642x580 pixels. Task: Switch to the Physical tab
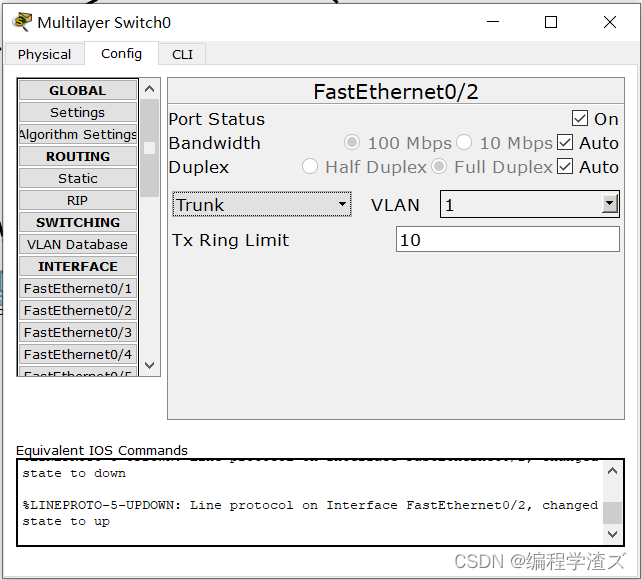tap(44, 54)
